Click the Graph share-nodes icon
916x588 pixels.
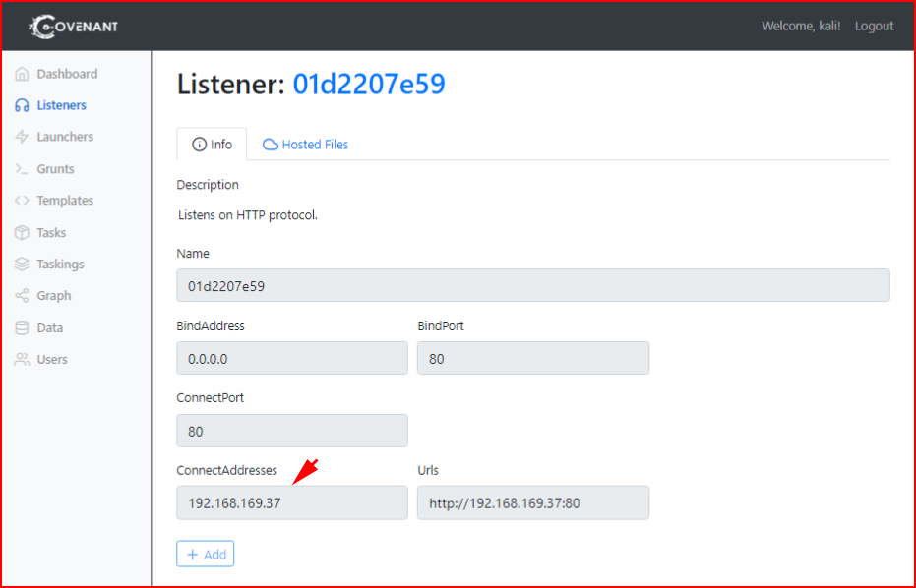point(22,295)
